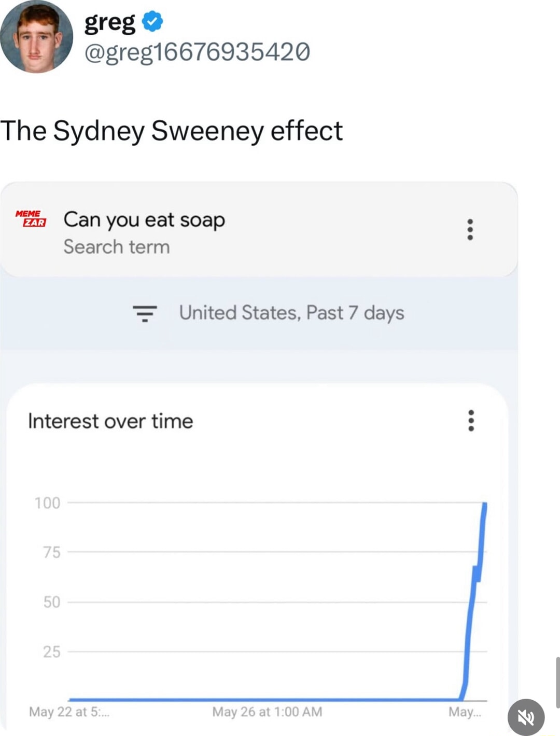Click the scrollbar at the right edge
The image size is (560, 736).
(x=557, y=682)
